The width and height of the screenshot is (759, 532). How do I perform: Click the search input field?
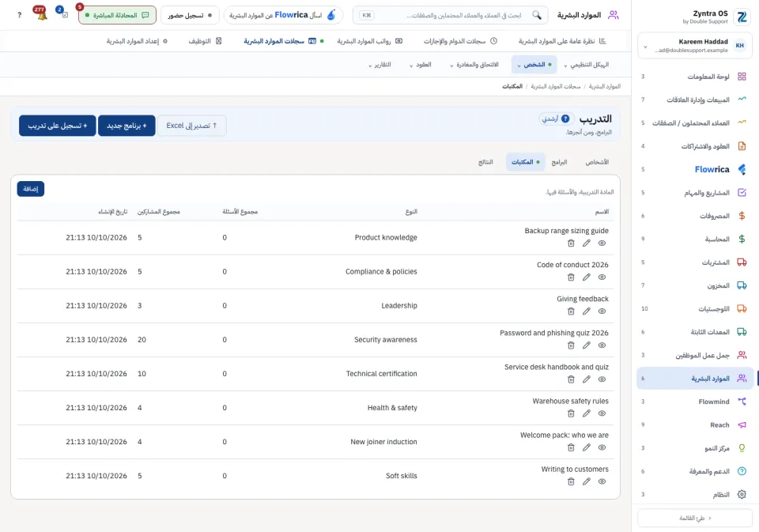[x=451, y=15]
